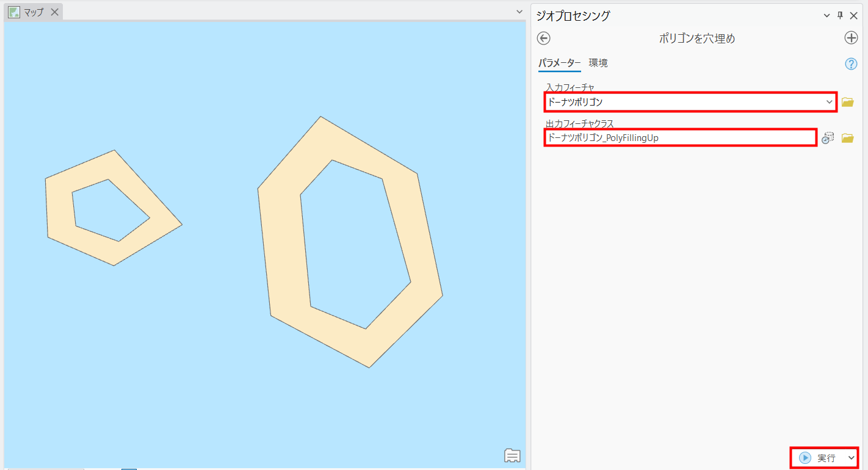Open the dropdown arrow beside 実行
Image resolution: width=868 pixels, height=470 pixels.
pyautogui.click(x=851, y=458)
